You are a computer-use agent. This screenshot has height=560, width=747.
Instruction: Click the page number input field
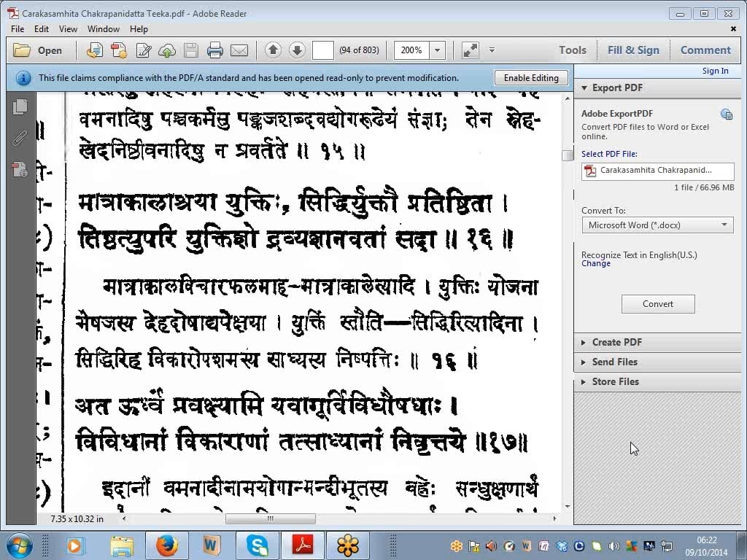coord(322,50)
